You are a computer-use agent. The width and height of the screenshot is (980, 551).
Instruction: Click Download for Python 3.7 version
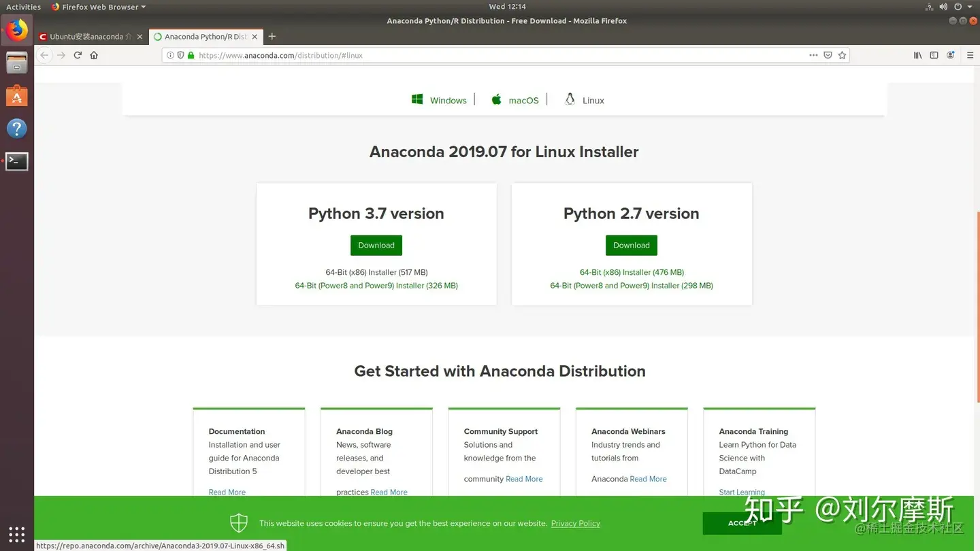(376, 246)
